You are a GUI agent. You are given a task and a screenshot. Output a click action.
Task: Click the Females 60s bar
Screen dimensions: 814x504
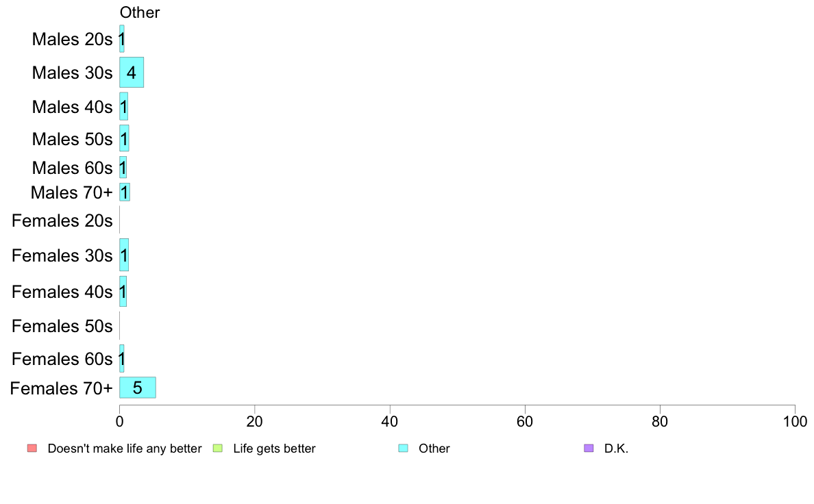click(x=122, y=358)
